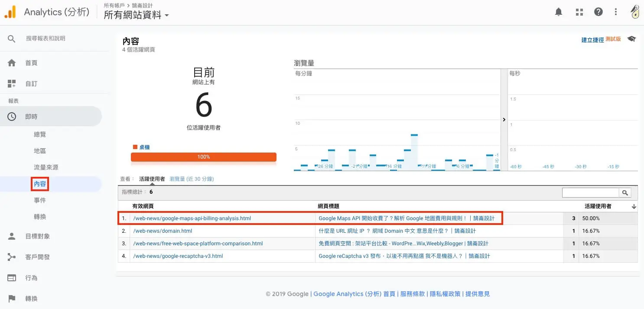Image resolution: width=644 pixels, height=309 pixels.
Task: Click the 有效網頁 column header
Action: pyautogui.click(x=143, y=206)
